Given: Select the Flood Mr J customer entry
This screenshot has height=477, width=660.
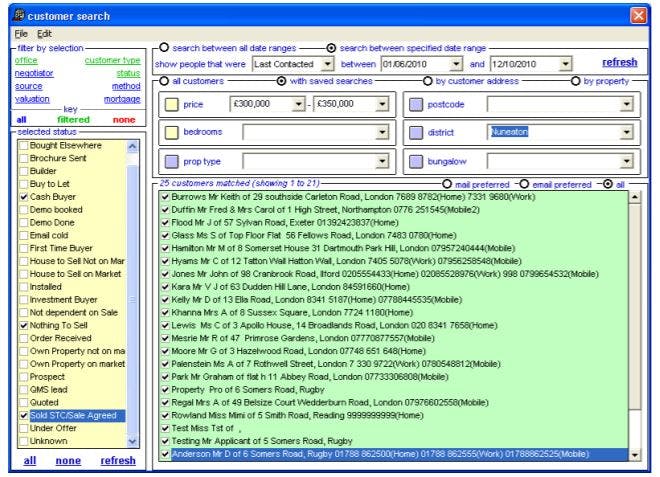Looking at the screenshot, I should 285,223.
